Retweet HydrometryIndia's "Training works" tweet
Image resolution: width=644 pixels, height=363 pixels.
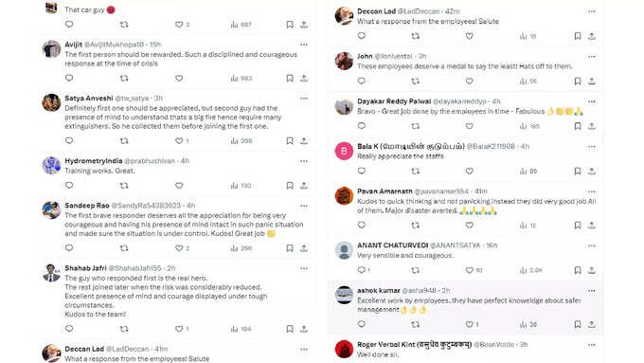coord(124,186)
